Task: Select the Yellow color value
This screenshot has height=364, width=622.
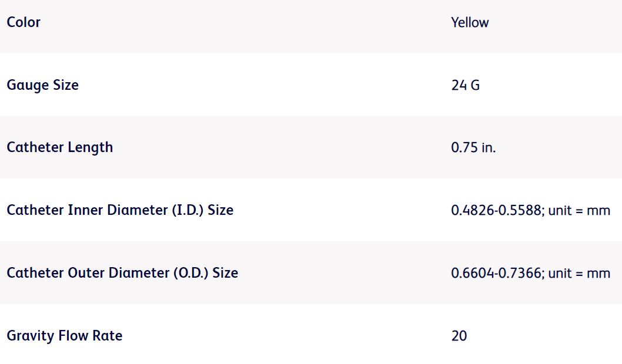Action: [x=470, y=22]
